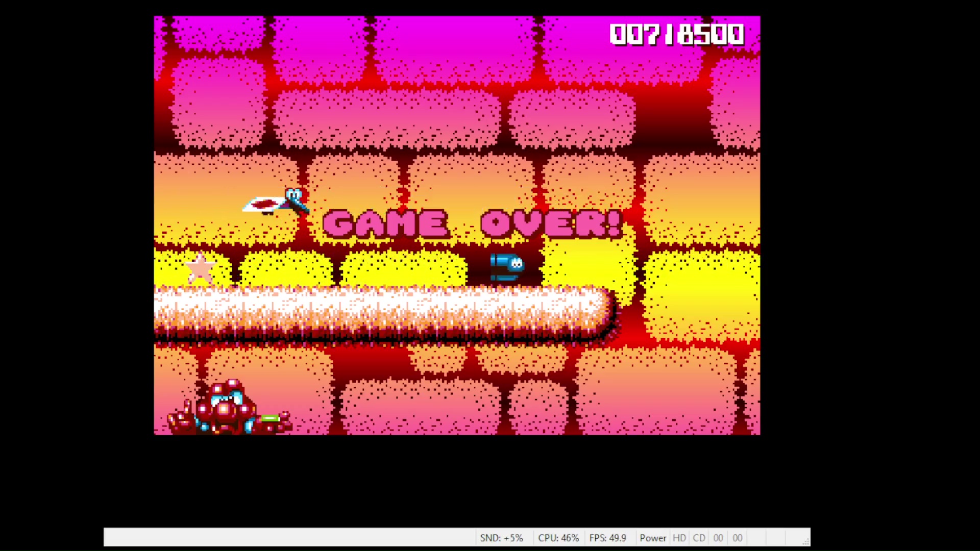980x551 pixels.
Task: Click the pink star pickup
Action: (201, 268)
